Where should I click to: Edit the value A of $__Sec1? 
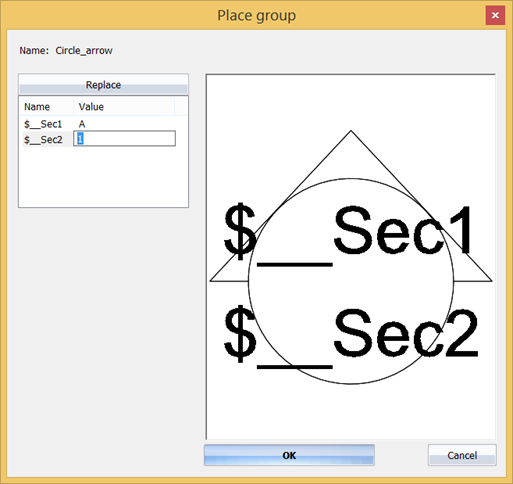(x=82, y=124)
